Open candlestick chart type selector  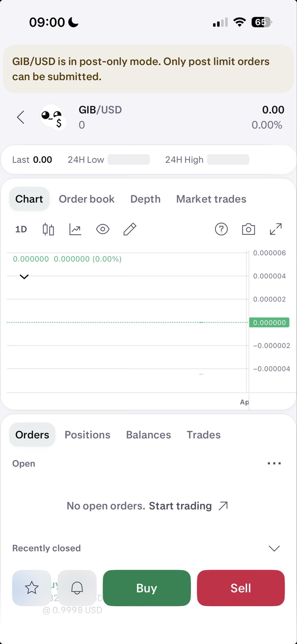pos(48,229)
